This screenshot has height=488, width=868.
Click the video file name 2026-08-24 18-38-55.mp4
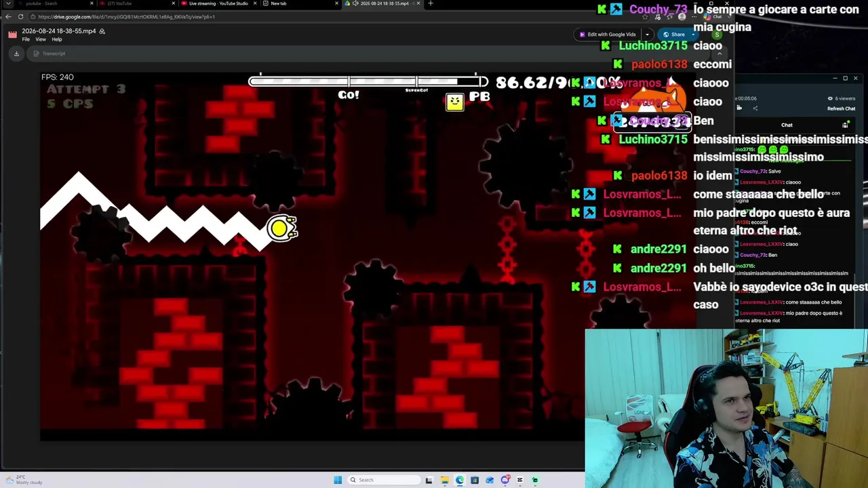[59, 31]
